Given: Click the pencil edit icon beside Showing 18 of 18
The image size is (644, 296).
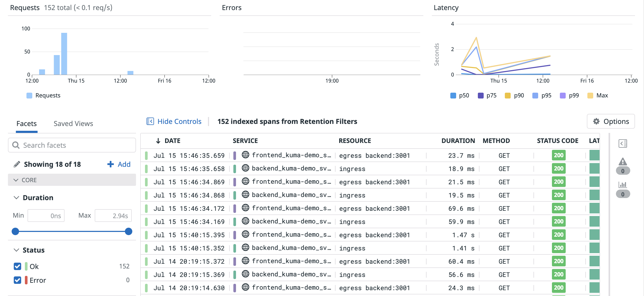Looking at the screenshot, I should (17, 164).
